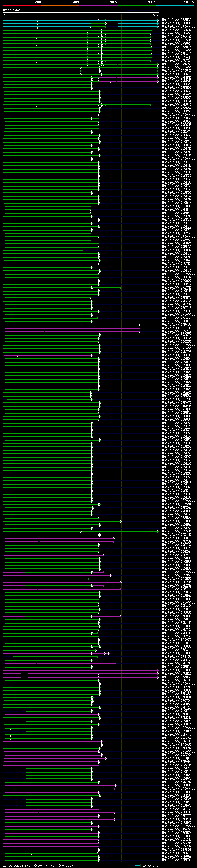197x868 pixels.
Task: Open hit UniRef100_O23530
Action: coord(177,30)
